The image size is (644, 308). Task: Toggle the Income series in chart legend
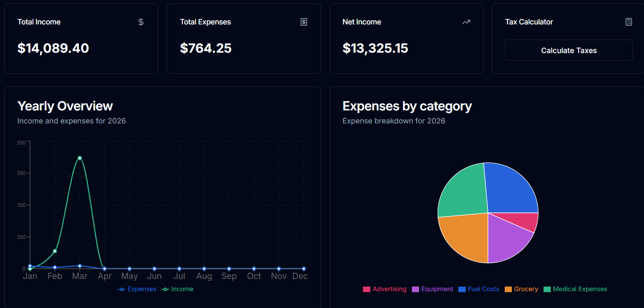[x=178, y=289]
